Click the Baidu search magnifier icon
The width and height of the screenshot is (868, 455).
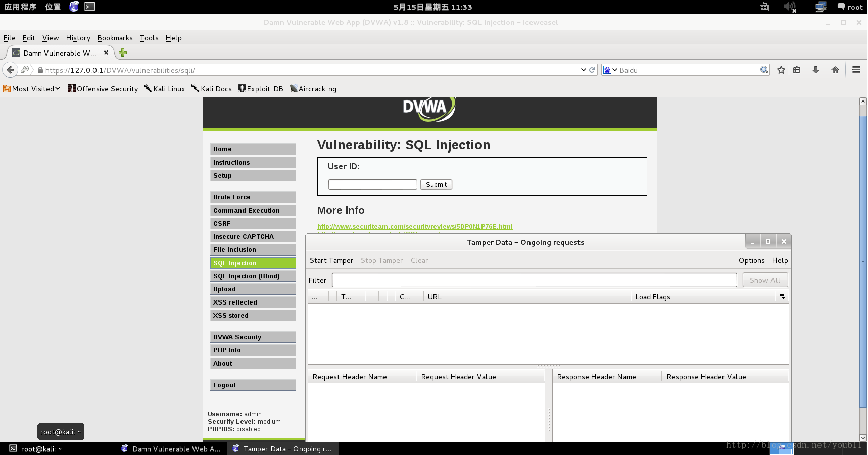click(764, 70)
